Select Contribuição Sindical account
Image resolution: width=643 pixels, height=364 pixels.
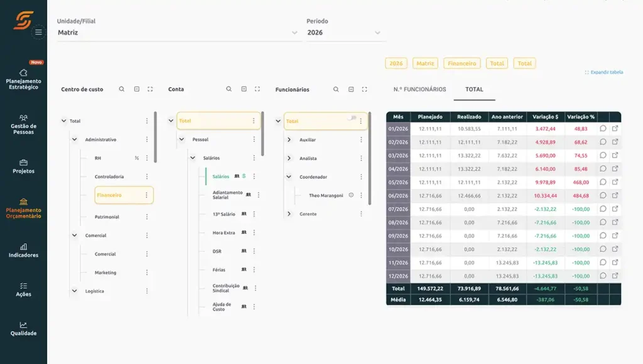[x=226, y=288]
